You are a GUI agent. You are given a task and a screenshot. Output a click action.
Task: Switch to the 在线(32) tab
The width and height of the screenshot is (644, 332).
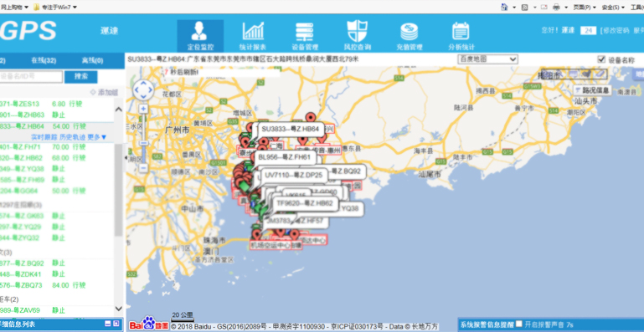(x=44, y=61)
